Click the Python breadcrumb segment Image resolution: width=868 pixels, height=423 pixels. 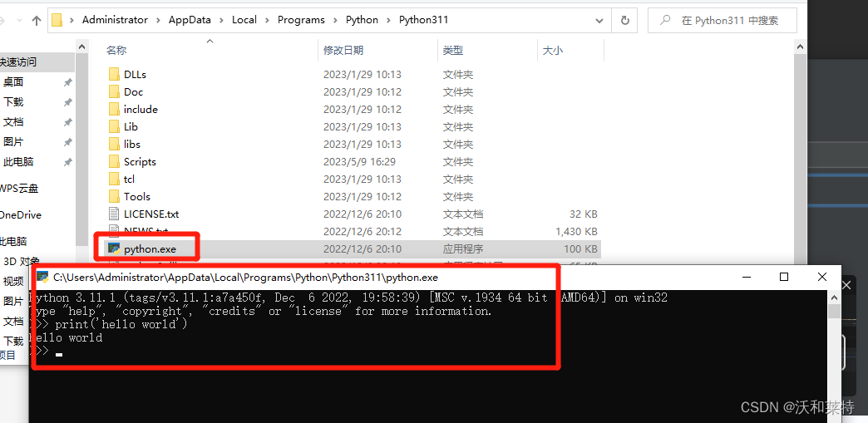(362, 20)
